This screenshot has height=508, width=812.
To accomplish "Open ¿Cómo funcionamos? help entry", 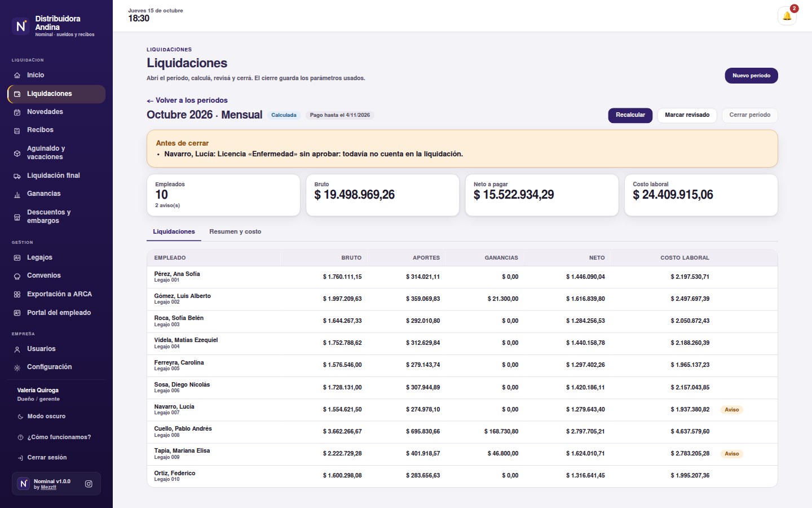I will (56, 437).
